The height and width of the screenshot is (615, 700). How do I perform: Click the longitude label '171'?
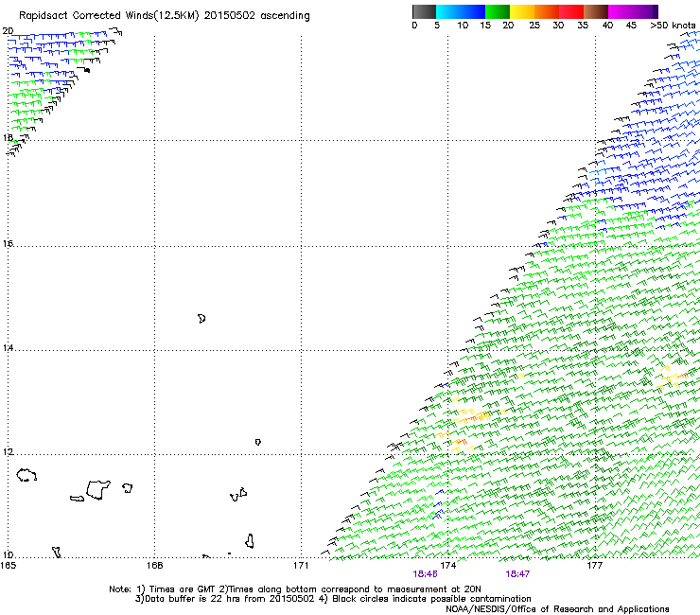coord(301,566)
